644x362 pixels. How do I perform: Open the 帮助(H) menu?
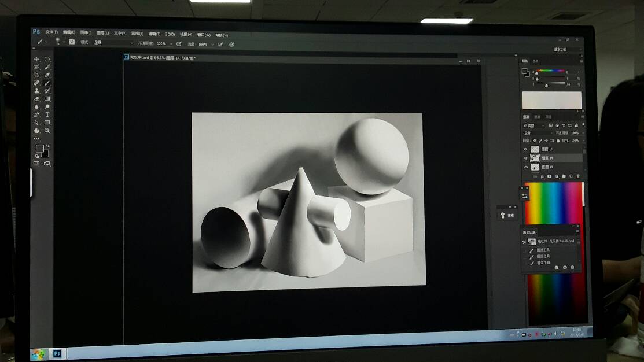pos(222,35)
